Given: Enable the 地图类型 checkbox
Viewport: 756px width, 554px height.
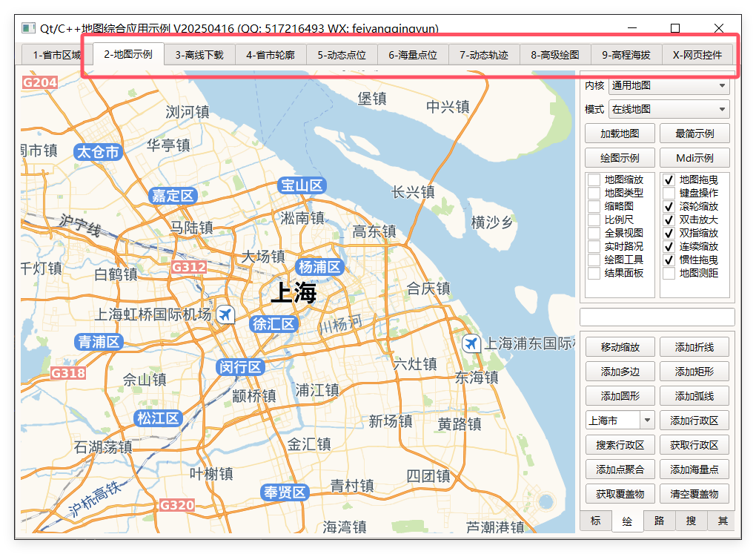Looking at the screenshot, I should (594, 193).
